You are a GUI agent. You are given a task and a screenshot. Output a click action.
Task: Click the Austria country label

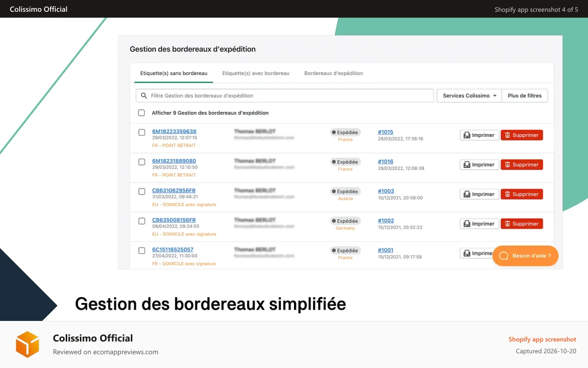click(345, 199)
